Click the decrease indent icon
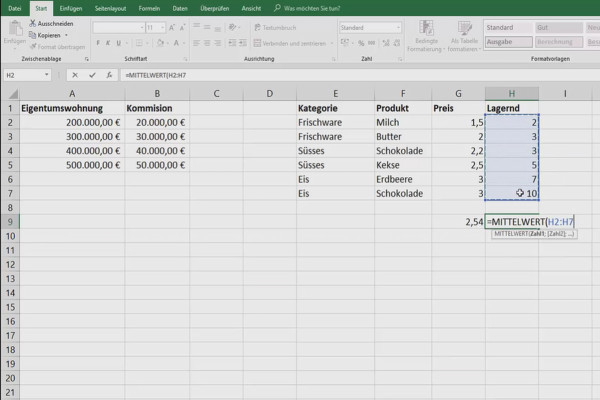 click(x=232, y=43)
